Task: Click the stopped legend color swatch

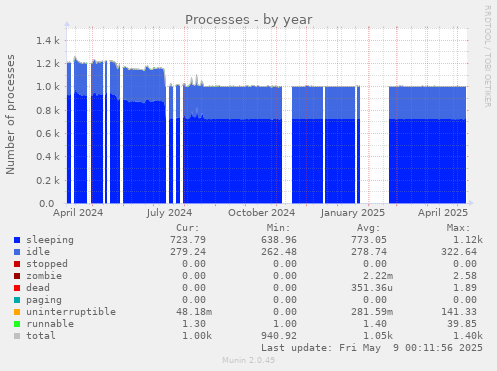Action: (17, 264)
